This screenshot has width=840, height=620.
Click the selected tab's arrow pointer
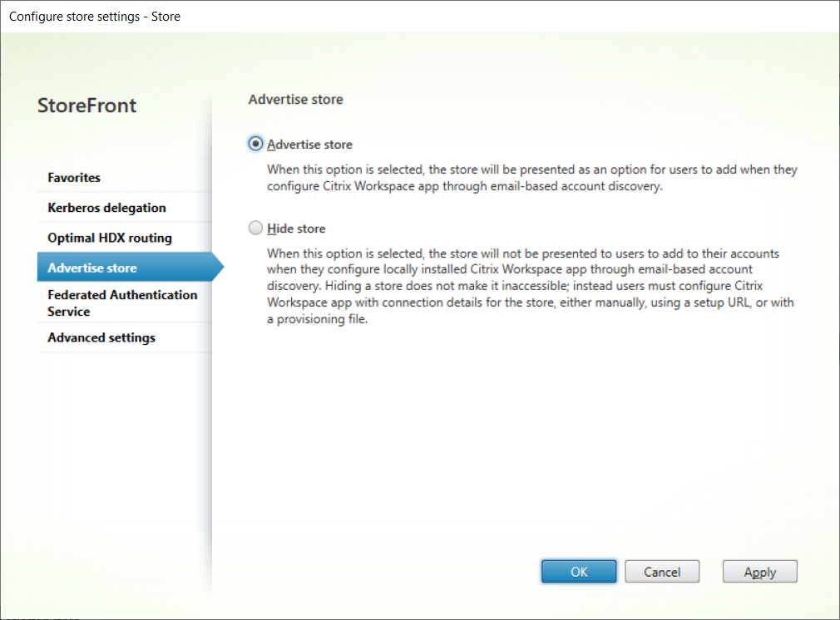pyautogui.click(x=218, y=268)
